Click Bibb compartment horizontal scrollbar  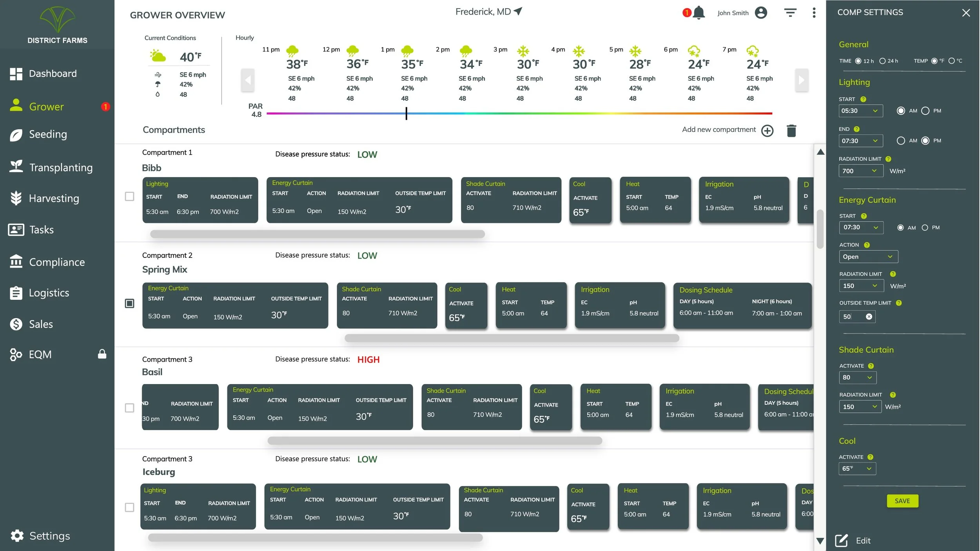point(318,234)
